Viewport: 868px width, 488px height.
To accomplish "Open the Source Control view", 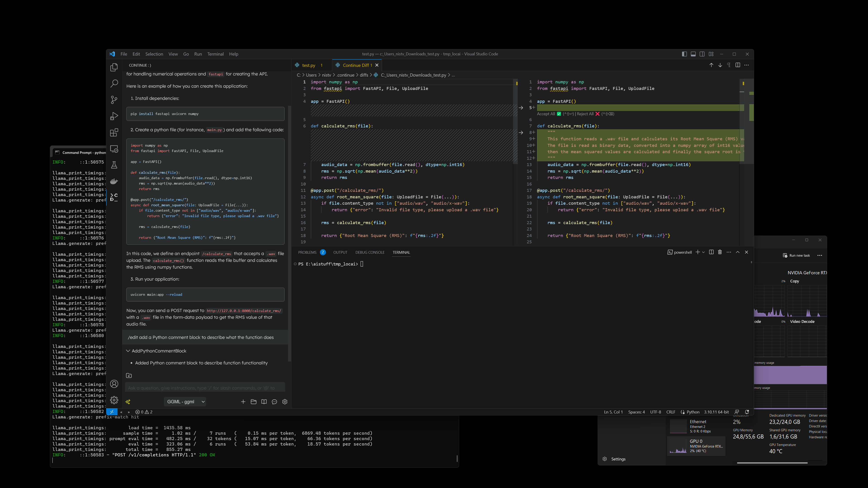I will tap(114, 100).
